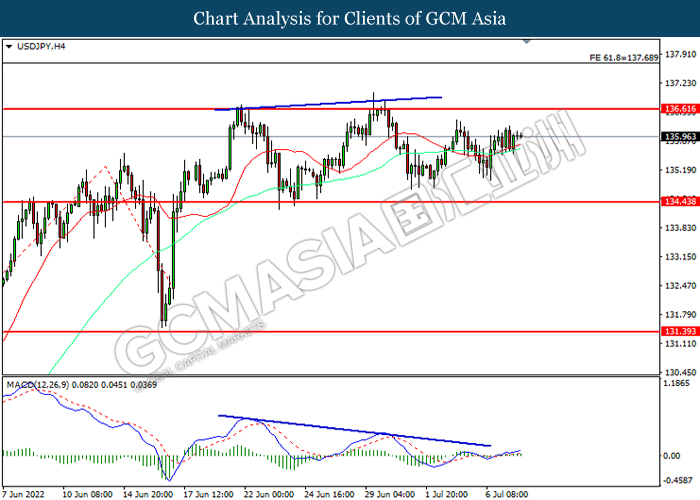Viewport: 700px width, 500px height.
Task: Click the 17 Jun 12:00 time label
Action: coord(208,494)
